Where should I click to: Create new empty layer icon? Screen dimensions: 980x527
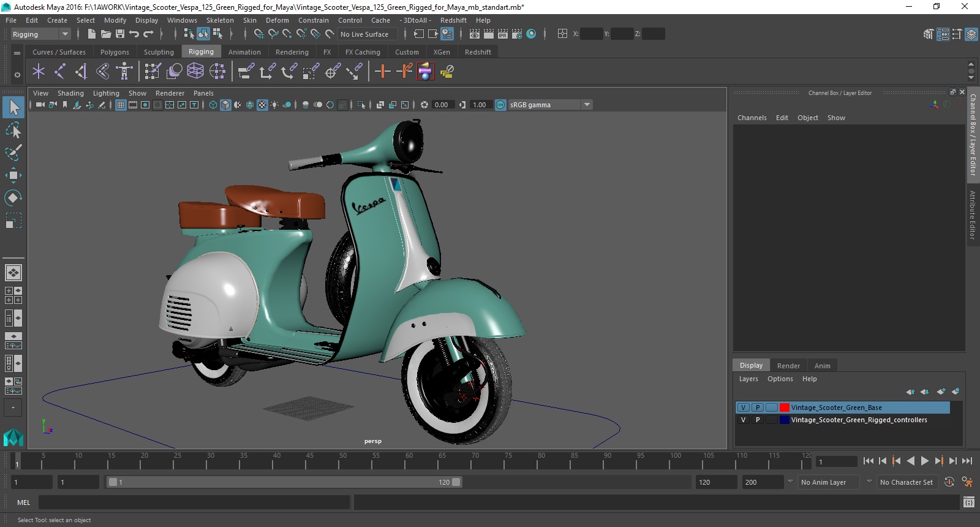tap(941, 392)
